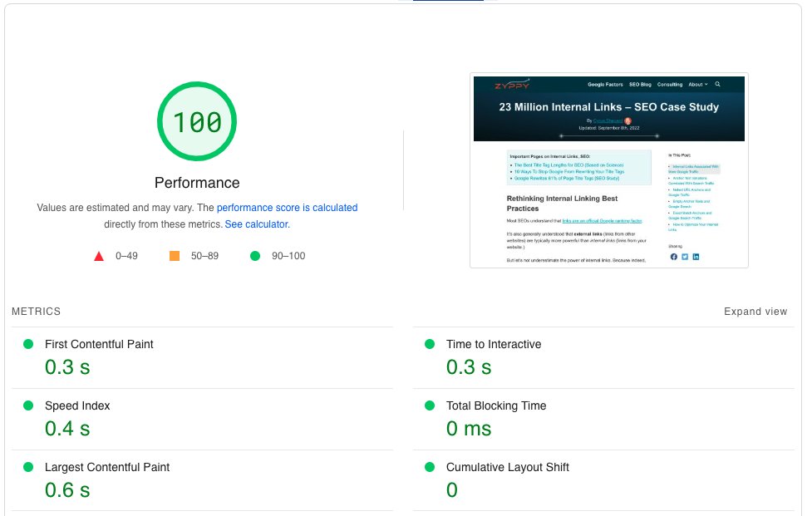Click the orange square in the 50–89 legend
Image resolution: width=812 pixels, height=516 pixels.
174,256
